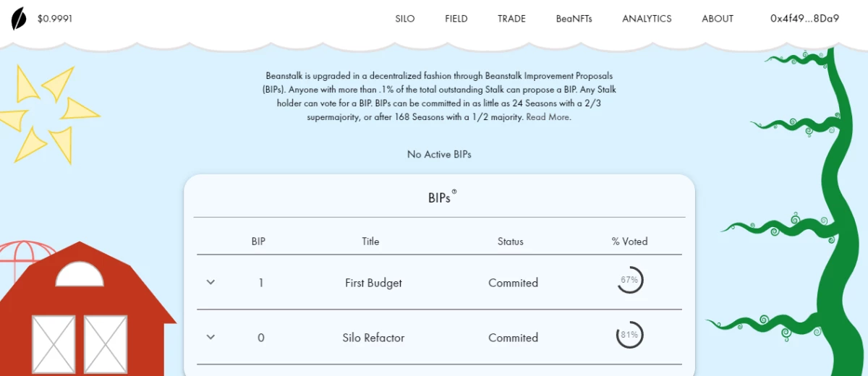Select the Silo Refactor title
The width and height of the screenshot is (868, 376).
(373, 338)
